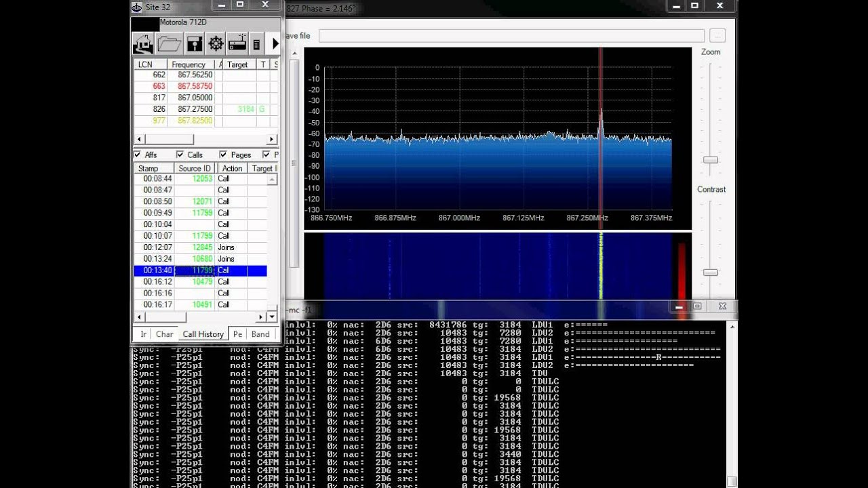Save using the floppy disk icon
868x488 pixels.
point(195,44)
